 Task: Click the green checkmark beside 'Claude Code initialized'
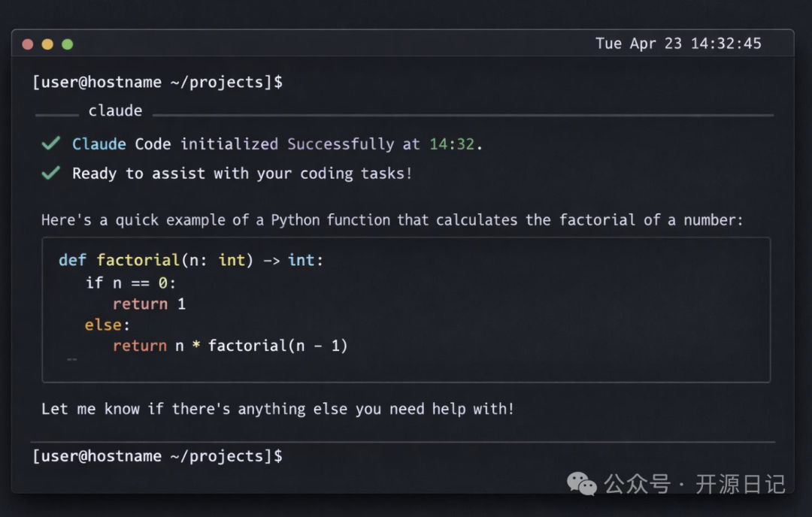(51, 144)
